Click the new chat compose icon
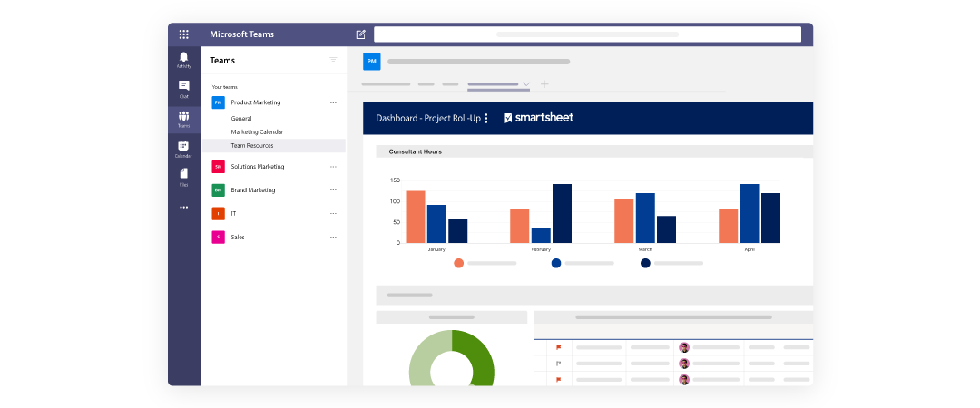980x408 pixels. [x=360, y=34]
